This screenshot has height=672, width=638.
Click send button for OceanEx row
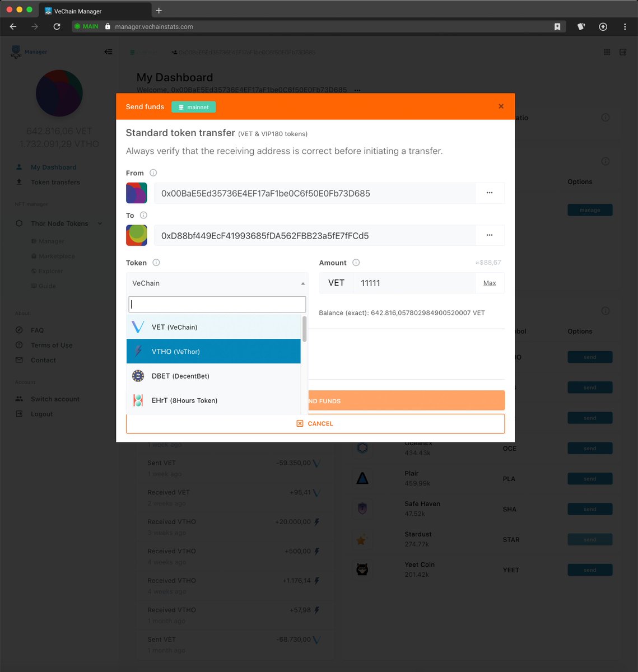[x=590, y=449]
